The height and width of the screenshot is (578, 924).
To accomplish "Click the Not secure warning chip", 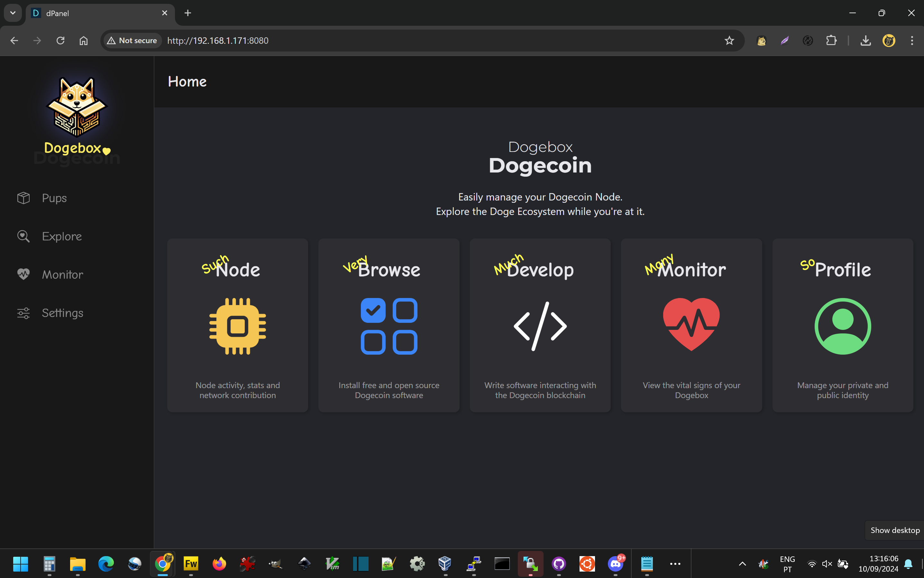I will 132,41.
